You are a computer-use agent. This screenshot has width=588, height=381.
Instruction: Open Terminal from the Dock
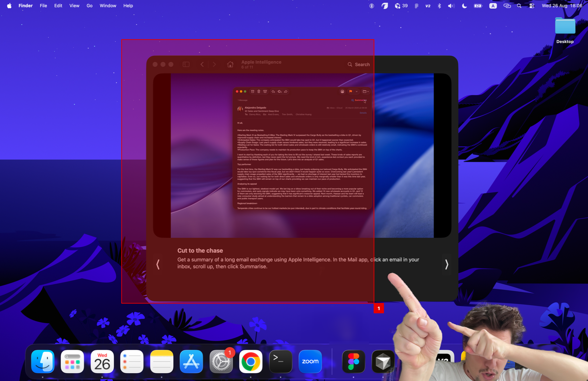pyautogui.click(x=281, y=361)
